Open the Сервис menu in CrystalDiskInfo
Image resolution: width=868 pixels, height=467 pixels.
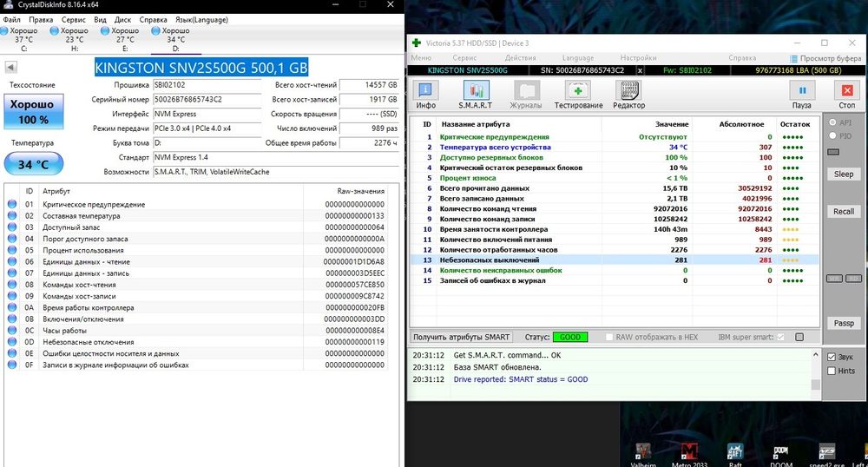pos(73,19)
